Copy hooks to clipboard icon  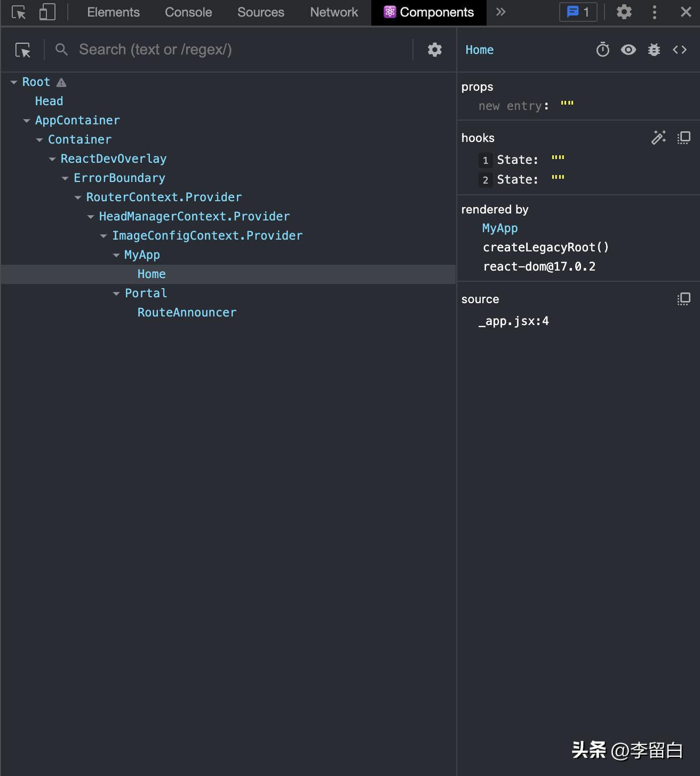pos(683,138)
